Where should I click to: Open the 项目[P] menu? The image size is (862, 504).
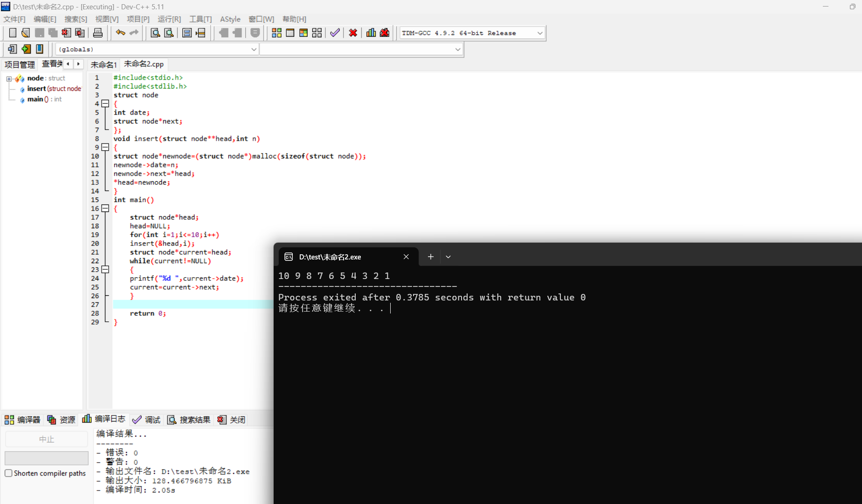point(138,19)
